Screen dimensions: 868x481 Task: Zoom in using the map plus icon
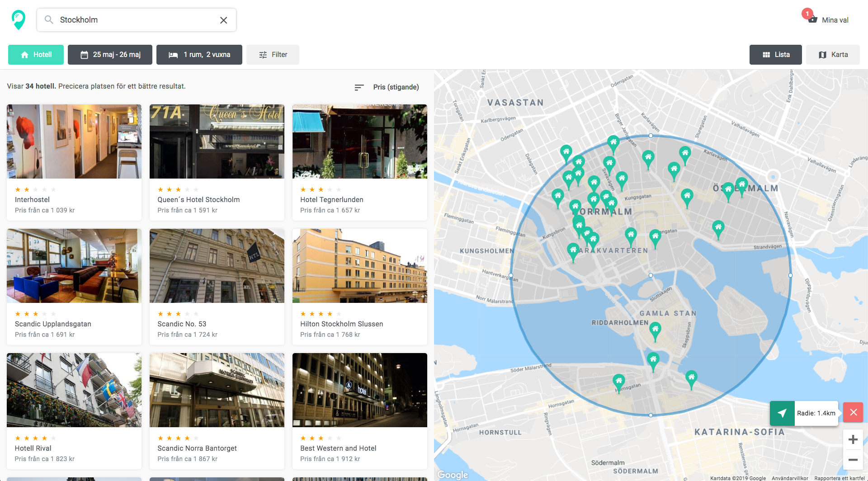coord(853,439)
